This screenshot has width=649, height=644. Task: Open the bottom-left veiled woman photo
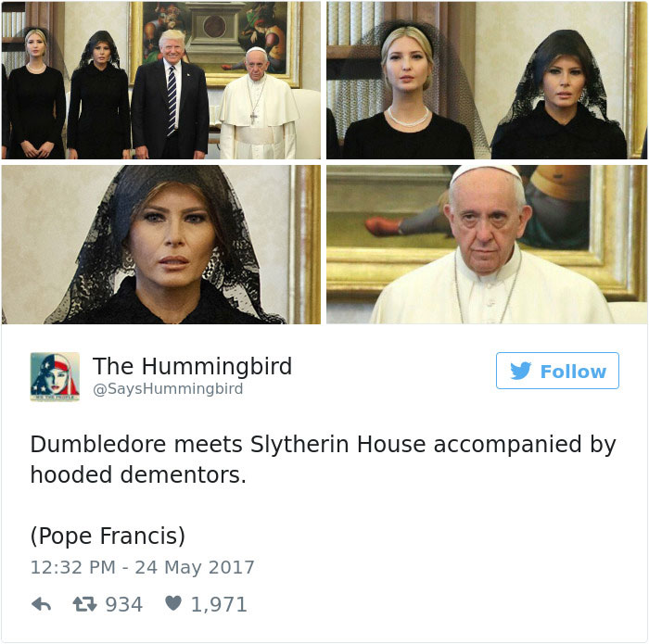click(x=161, y=245)
